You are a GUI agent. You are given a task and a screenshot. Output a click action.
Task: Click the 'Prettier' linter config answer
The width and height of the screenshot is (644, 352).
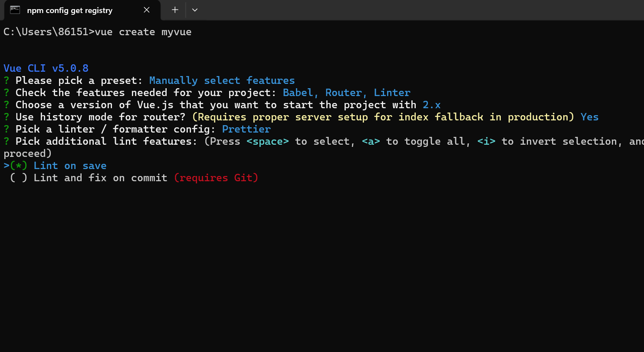[x=246, y=129]
